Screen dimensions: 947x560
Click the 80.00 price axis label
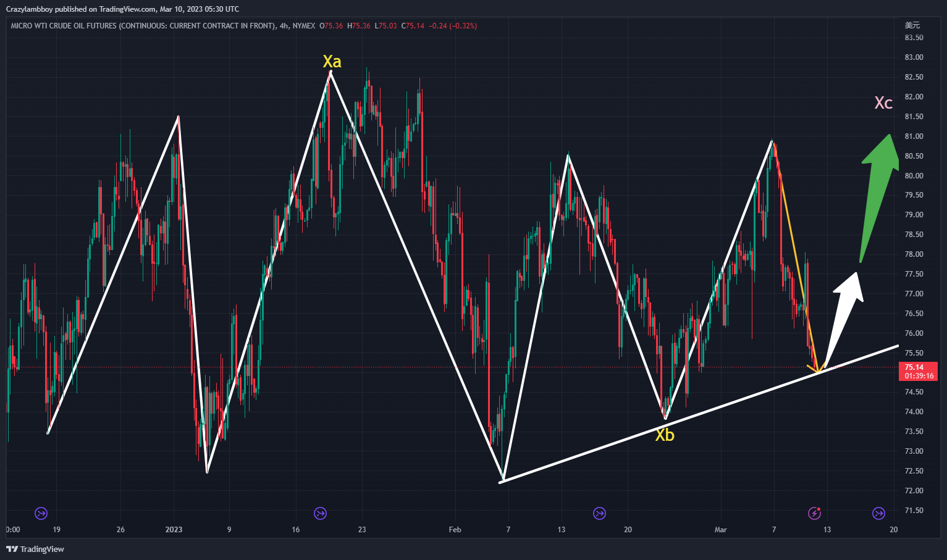[914, 176]
